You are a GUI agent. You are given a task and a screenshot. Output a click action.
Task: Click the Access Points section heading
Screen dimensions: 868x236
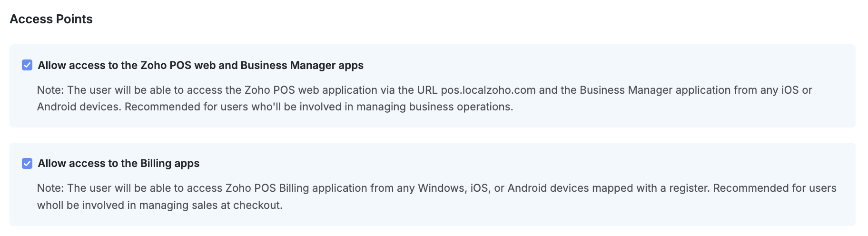click(x=51, y=19)
